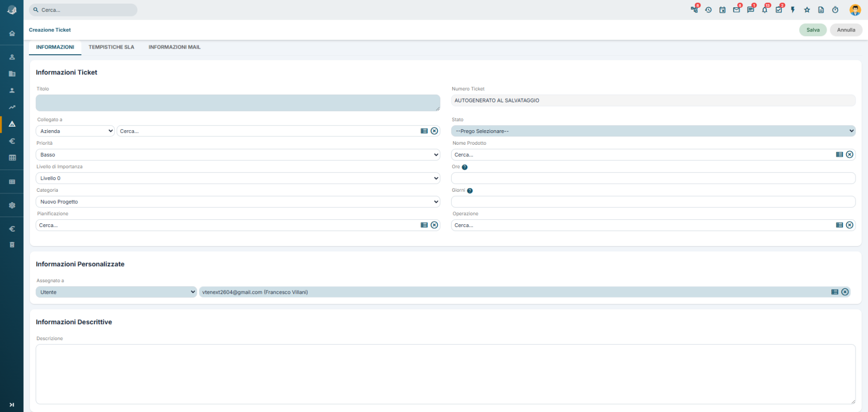
Task: Open the calendar icon in top bar
Action: [722, 10]
